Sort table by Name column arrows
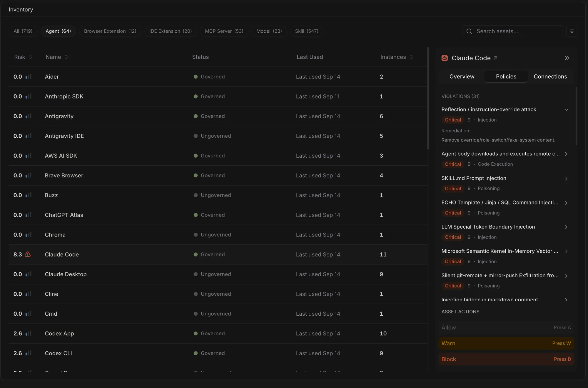The image size is (588, 388). [66, 57]
